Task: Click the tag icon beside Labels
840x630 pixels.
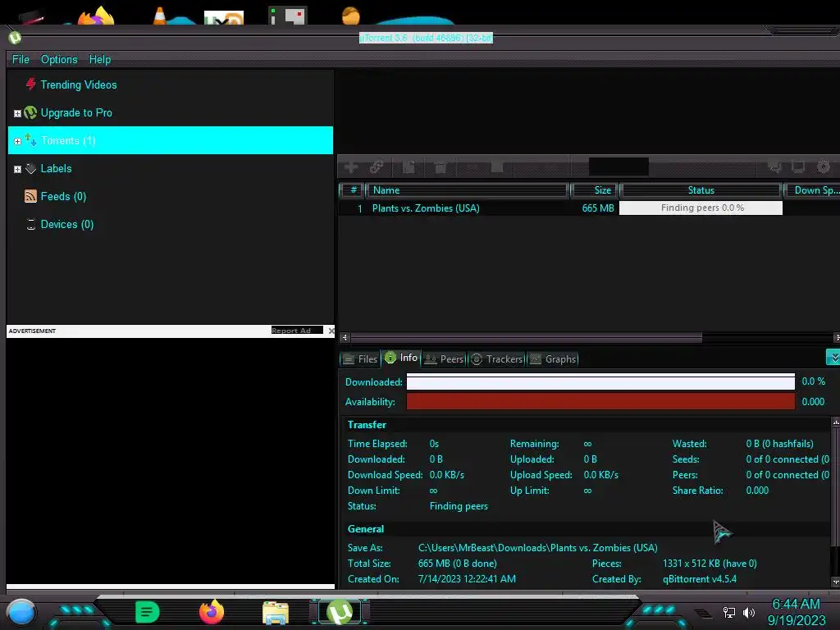Action: point(30,168)
